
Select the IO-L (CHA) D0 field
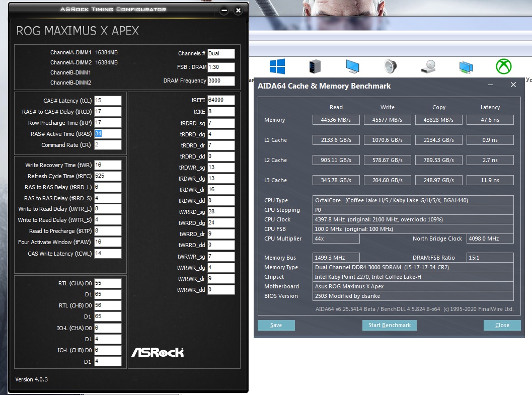[x=108, y=328]
